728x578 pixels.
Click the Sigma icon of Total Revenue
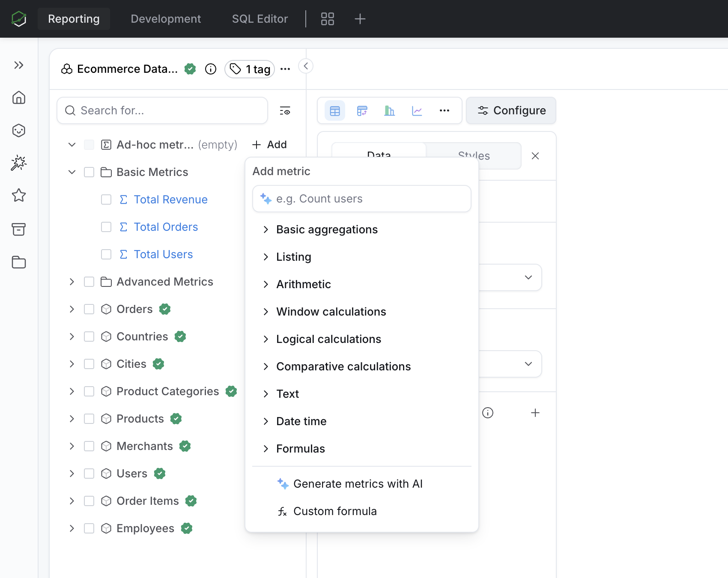[123, 200]
